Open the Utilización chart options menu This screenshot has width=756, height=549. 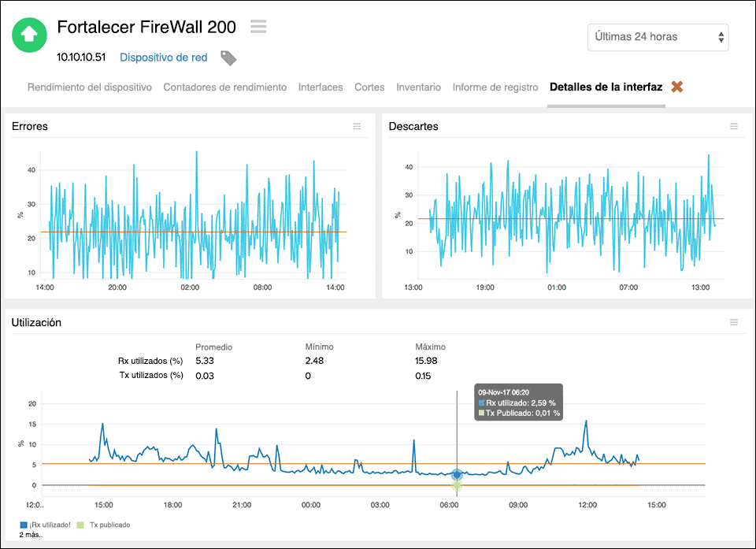click(734, 322)
